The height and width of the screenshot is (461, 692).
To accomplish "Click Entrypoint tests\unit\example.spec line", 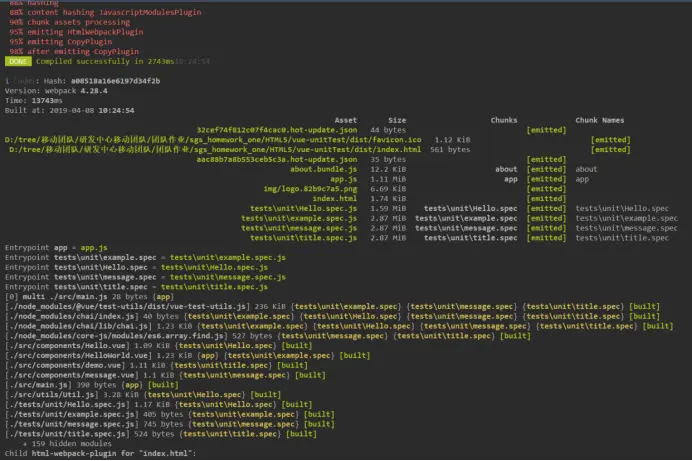I will (x=145, y=257).
